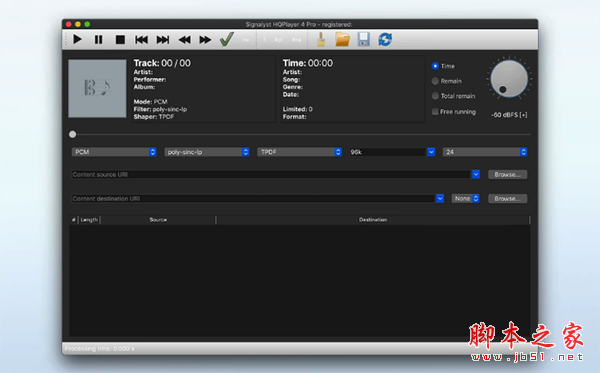This screenshot has width=600, height=373.
Task: Open the 96k sample rate dropdown arrow
Action: click(x=431, y=152)
